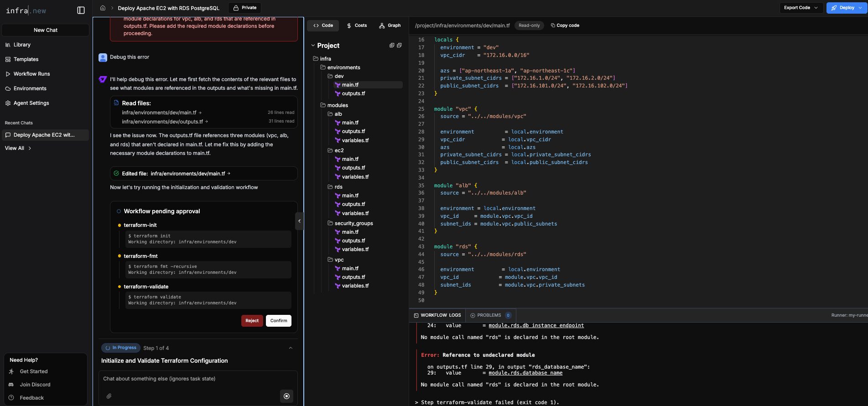Switch to Workflow Logs tab
The image size is (868, 406).
[437, 315]
